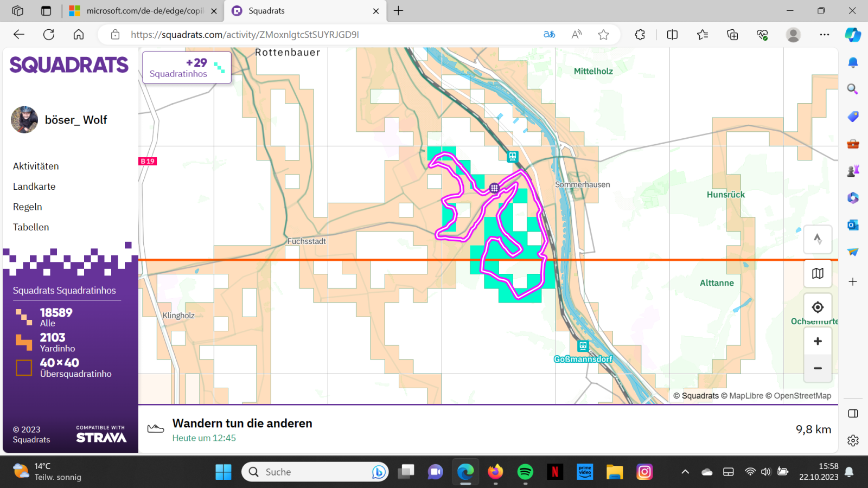868x488 pixels.
Task: Click the taskbar Suche search box
Action: [x=315, y=472]
